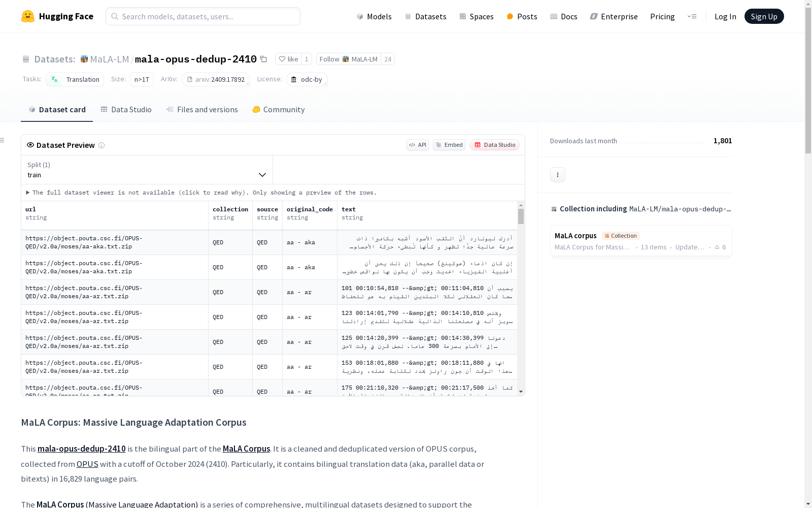Open Posts in the top navigation
The height and width of the screenshot is (508, 812).
point(522,16)
